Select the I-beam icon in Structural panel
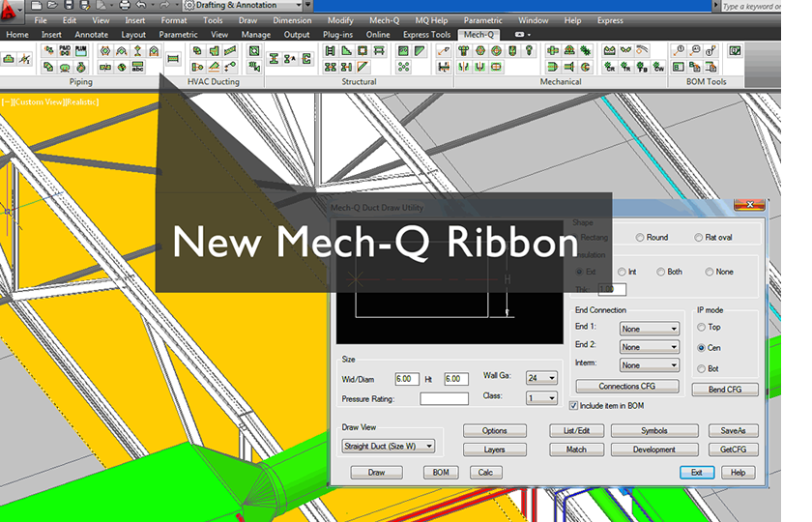The width and height of the screenshot is (812, 522). (x=274, y=59)
